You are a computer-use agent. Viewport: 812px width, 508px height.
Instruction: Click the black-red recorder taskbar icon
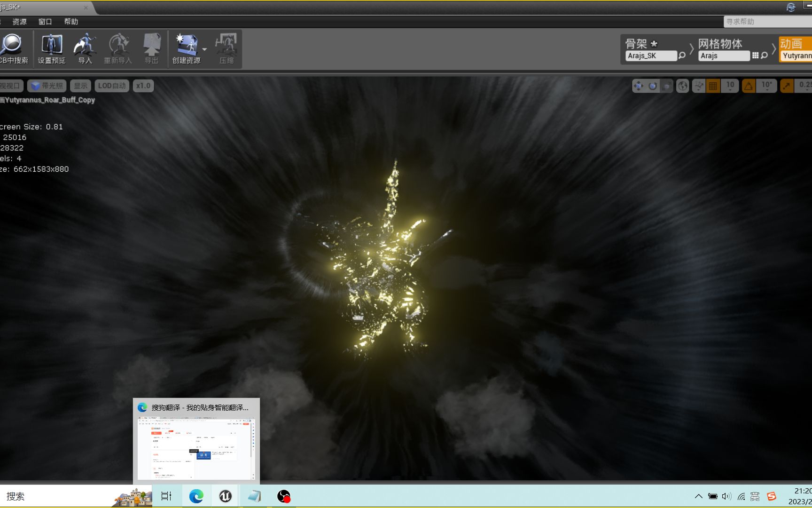point(283,496)
